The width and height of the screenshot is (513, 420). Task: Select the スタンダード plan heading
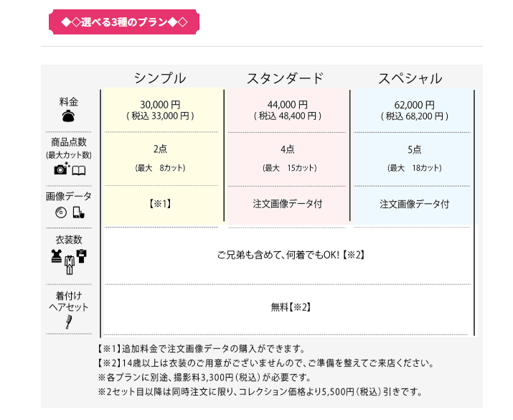pyautogui.click(x=286, y=78)
